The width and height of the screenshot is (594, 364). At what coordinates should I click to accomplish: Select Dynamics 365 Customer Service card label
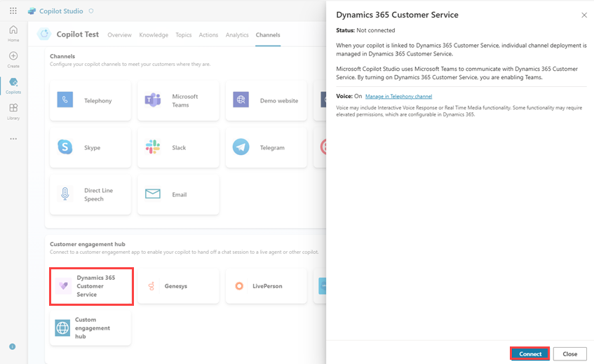point(96,286)
